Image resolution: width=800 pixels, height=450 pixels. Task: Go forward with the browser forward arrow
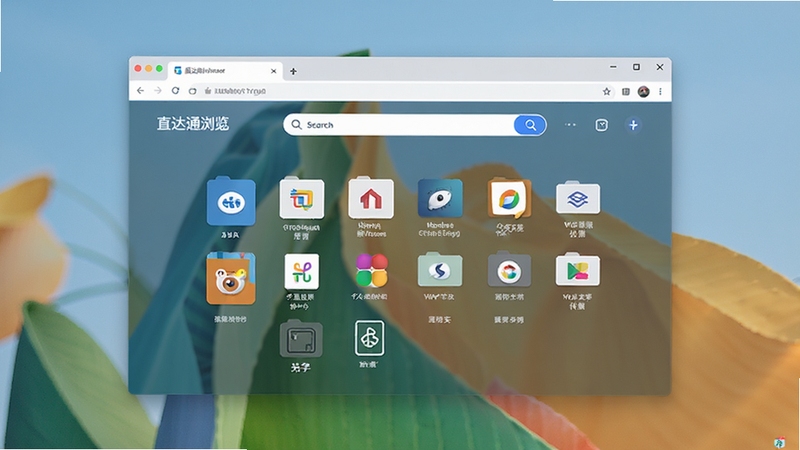click(158, 91)
